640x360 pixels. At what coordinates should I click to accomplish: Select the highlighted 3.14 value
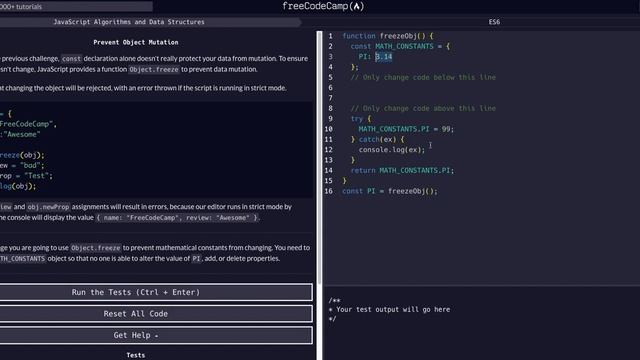(x=384, y=57)
